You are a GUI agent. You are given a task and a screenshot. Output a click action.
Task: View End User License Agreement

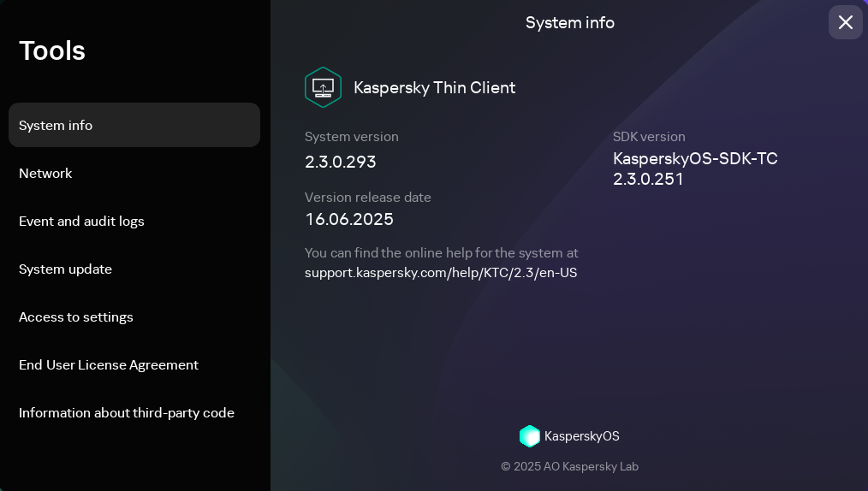click(109, 364)
